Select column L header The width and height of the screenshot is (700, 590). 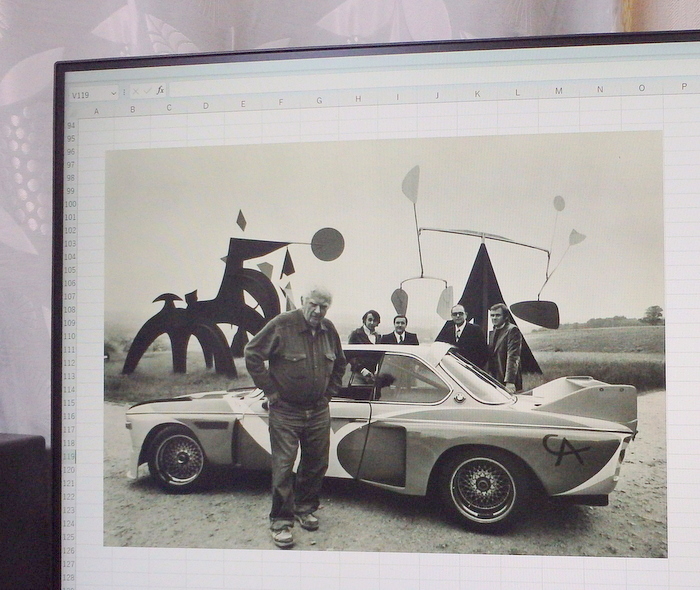517,92
